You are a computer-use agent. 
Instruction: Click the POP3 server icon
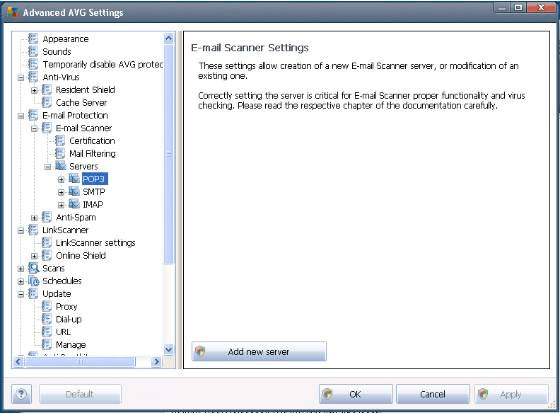click(74, 179)
